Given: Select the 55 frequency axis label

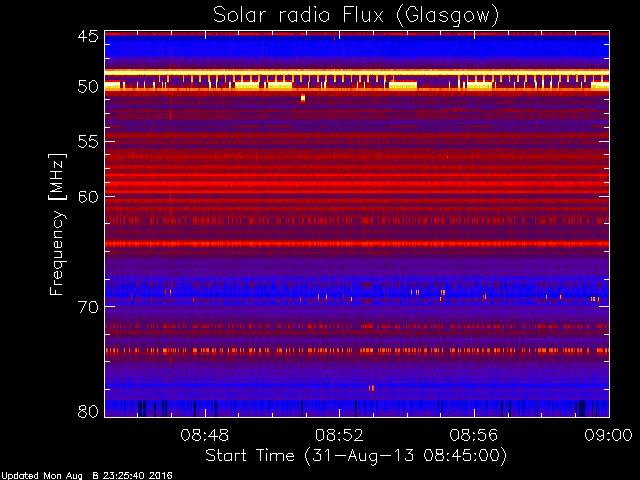Looking at the screenshot, I should [x=88, y=142].
